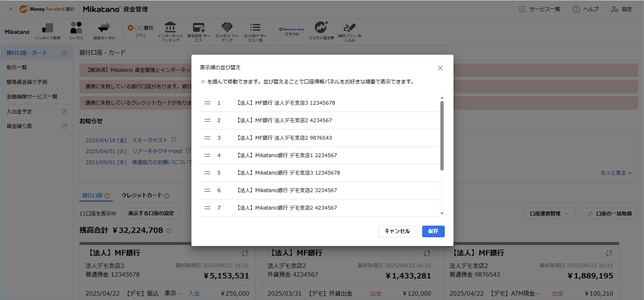Select 簡易資金繰り予測 in sidebar

(36, 82)
